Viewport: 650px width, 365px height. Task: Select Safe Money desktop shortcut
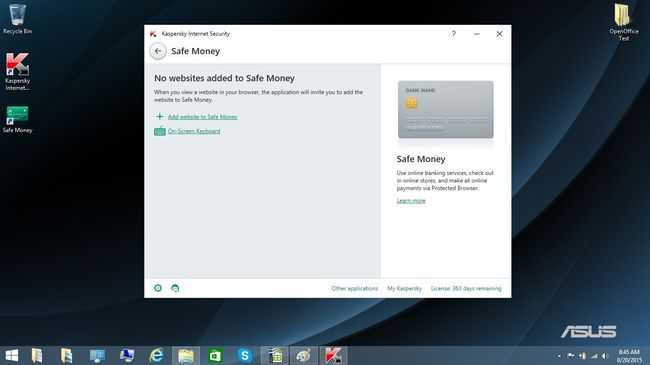(x=17, y=119)
